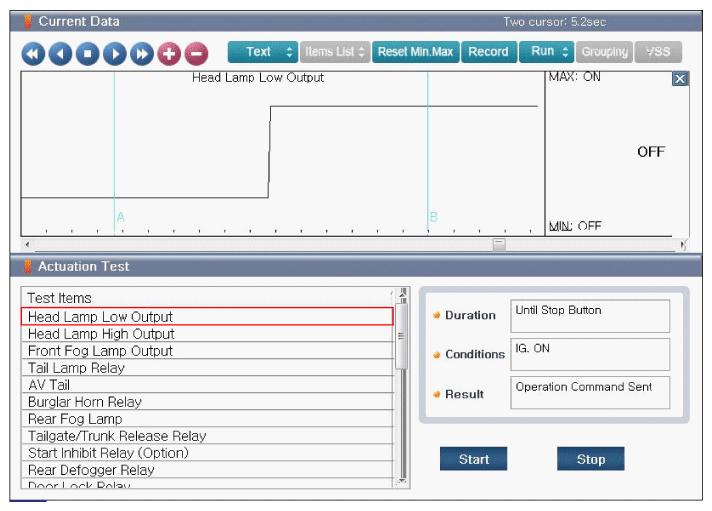Image resolution: width=712 pixels, height=511 pixels.
Task: Click the graph horizontal scrollbar thumb
Action: pos(499,244)
